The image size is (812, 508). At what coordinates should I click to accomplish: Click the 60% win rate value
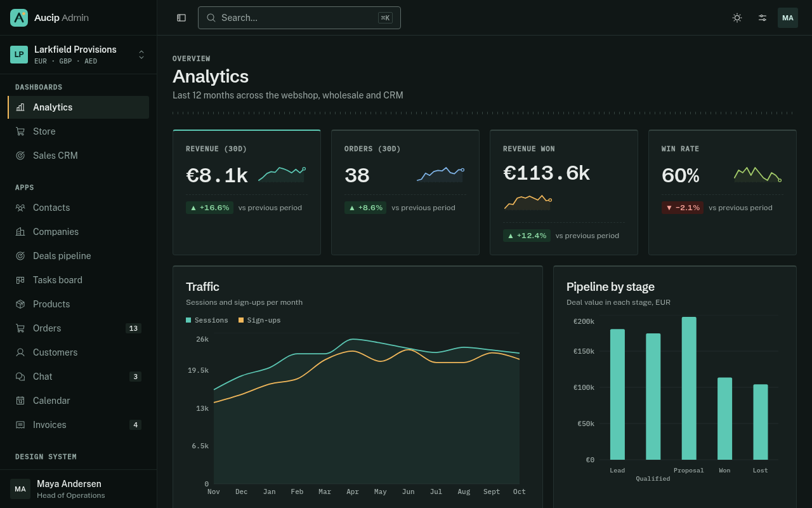pyautogui.click(x=681, y=175)
